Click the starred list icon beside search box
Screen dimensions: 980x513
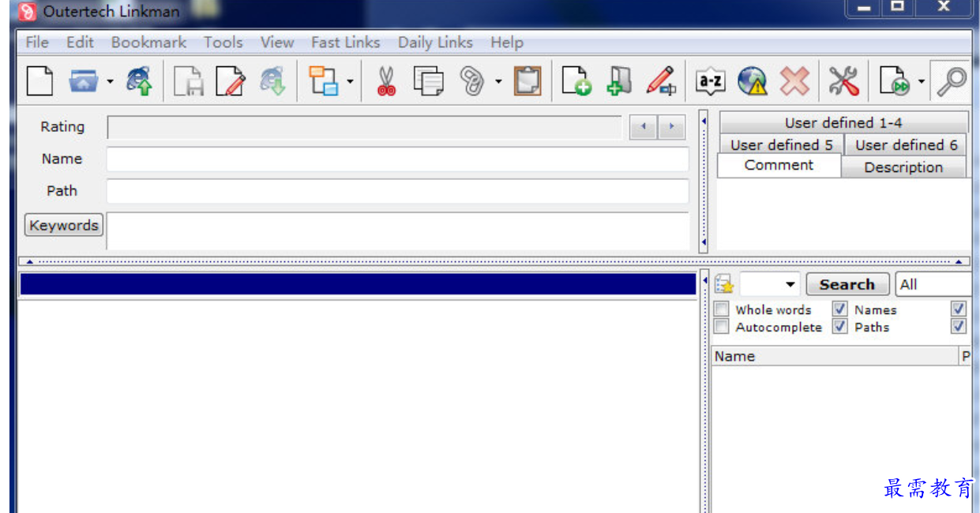tap(724, 285)
